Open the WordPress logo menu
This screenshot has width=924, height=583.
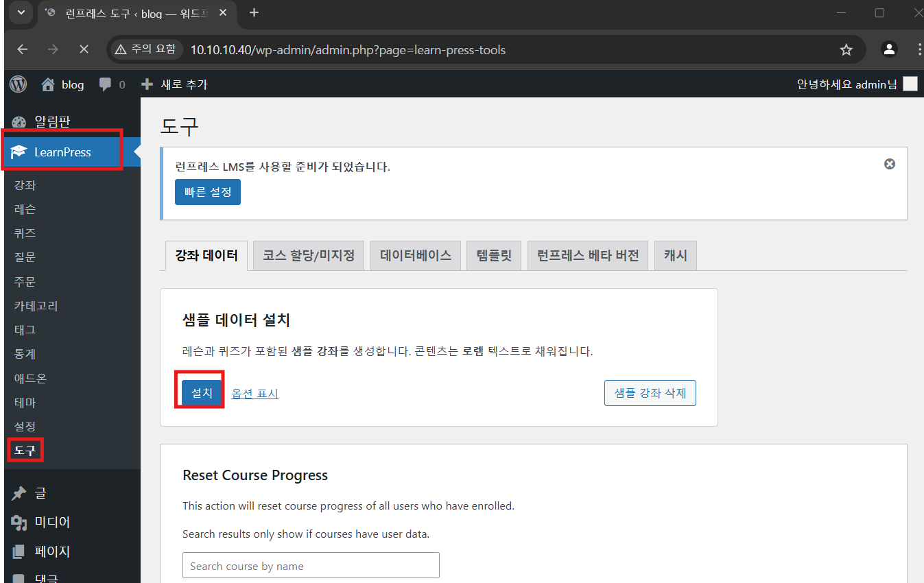[19, 84]
